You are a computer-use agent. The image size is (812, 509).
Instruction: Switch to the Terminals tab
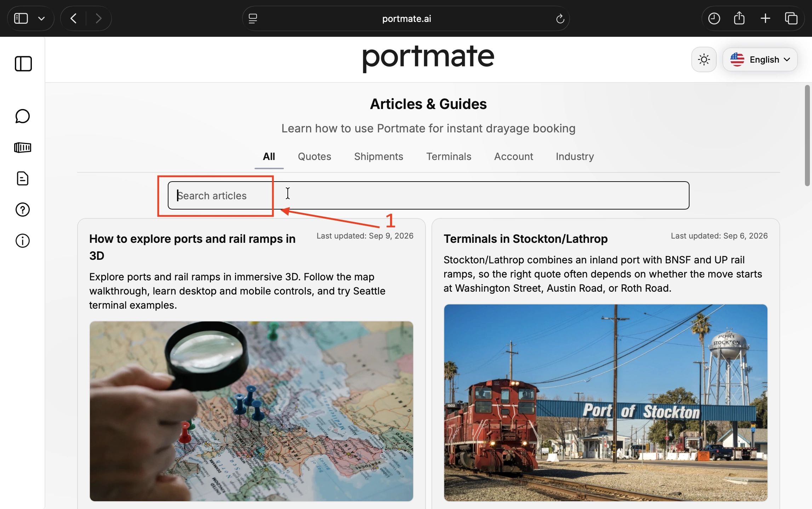click(448, 156)
